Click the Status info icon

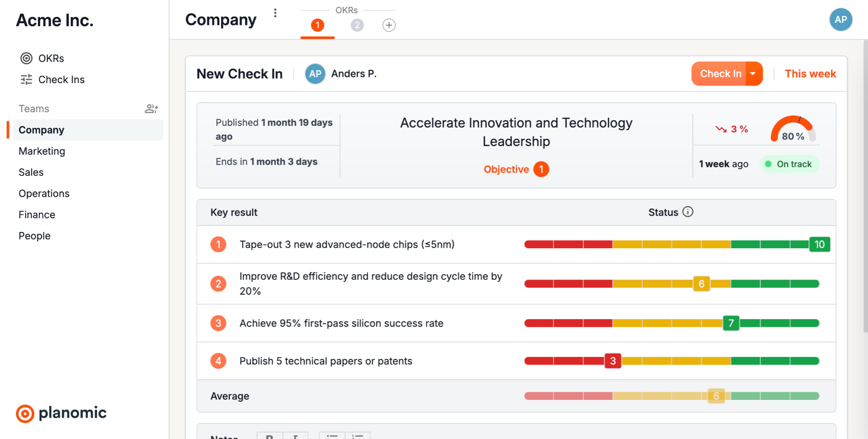(688, 212)
